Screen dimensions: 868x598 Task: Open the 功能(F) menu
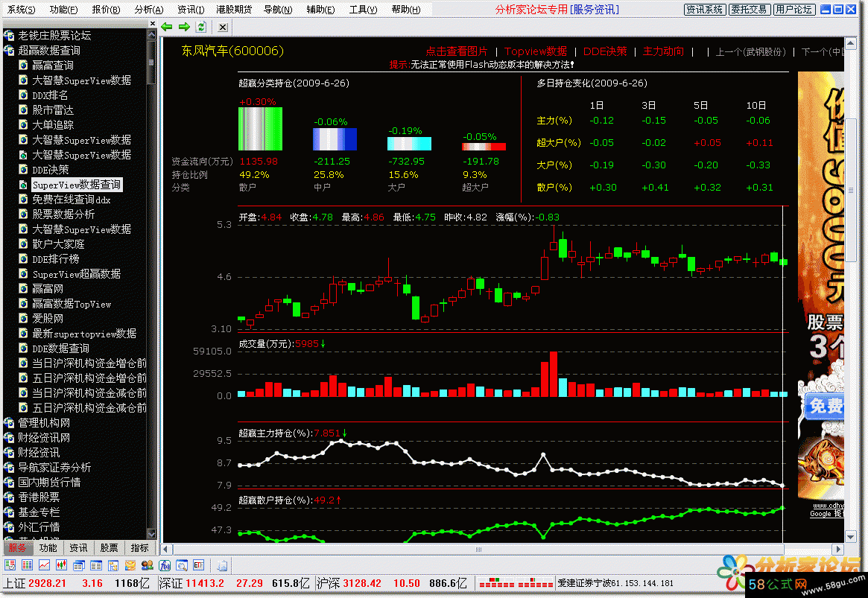point(63,10)
